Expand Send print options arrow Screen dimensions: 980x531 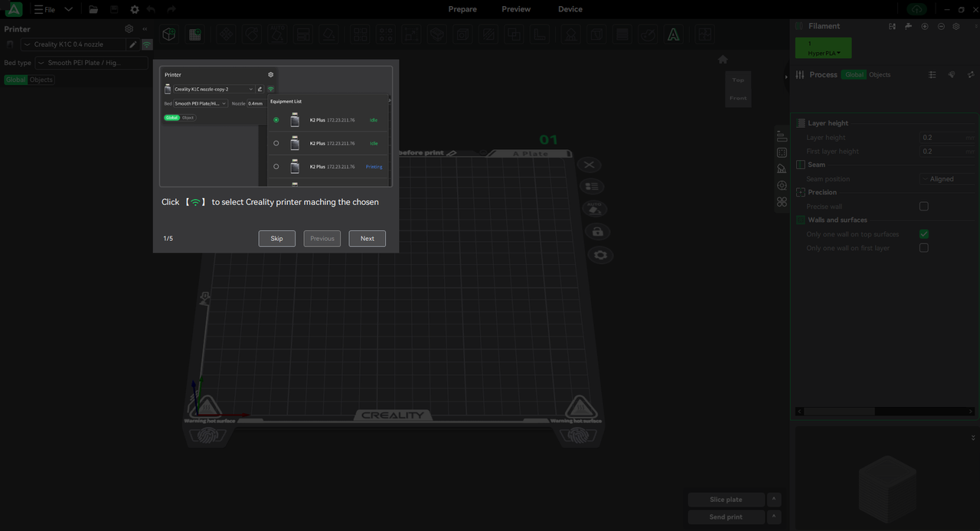[774, 517]
